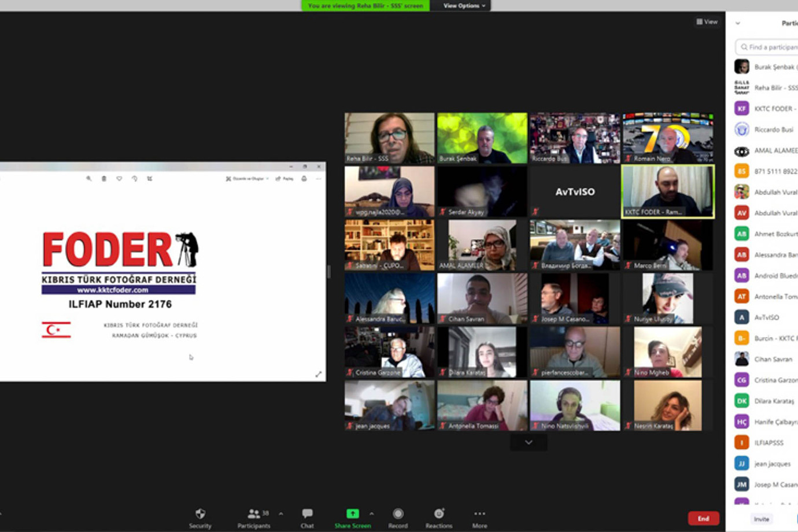Select the Reha Bilir - SSS video thumbnail
The width and height of the screenshot is (798, 532).
point(389,138)
